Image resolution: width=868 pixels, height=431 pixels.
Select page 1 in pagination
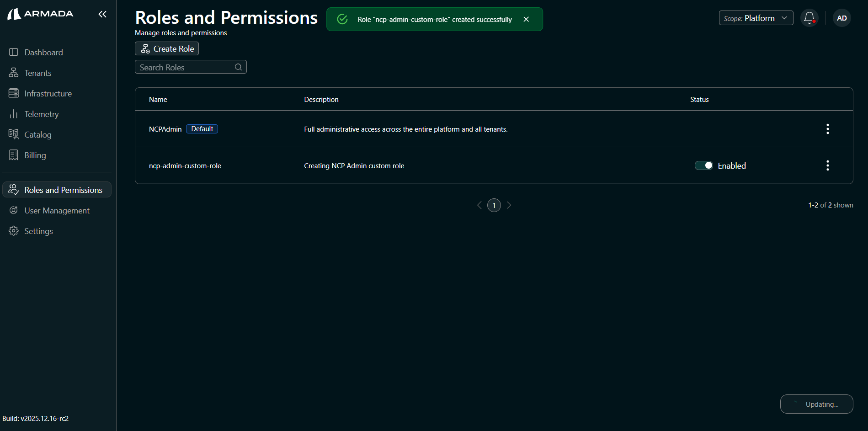pos(494,205)
